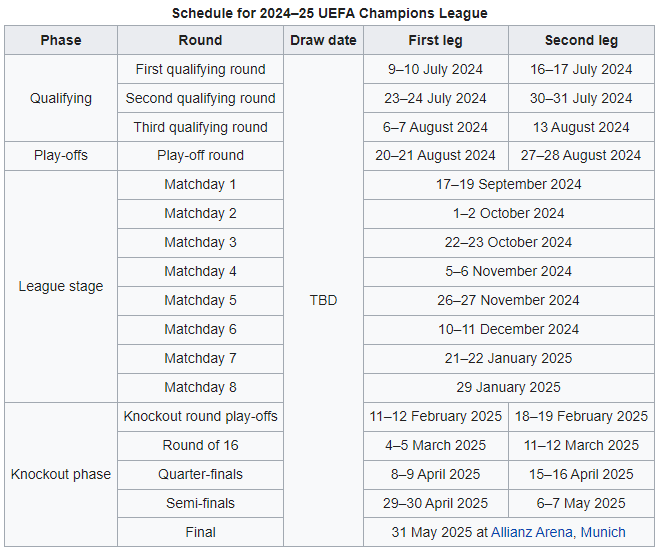The height and width of the screenshot is (551, 663).
Task: Click the Knockout round play-offs cell
Action: tap(200, 416)
